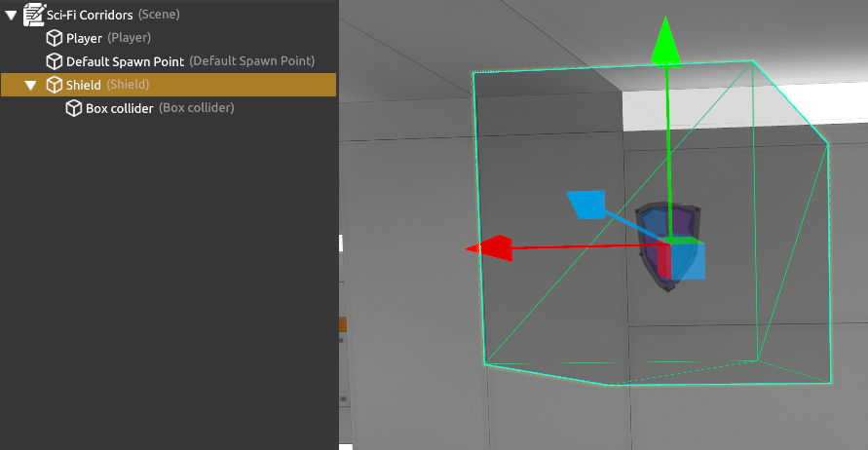Viewport: 868px width, 450px height.
Task: Click the Sci-Fi Corridors scene icon
Action: pyautogui.click(x=33, y=15)
